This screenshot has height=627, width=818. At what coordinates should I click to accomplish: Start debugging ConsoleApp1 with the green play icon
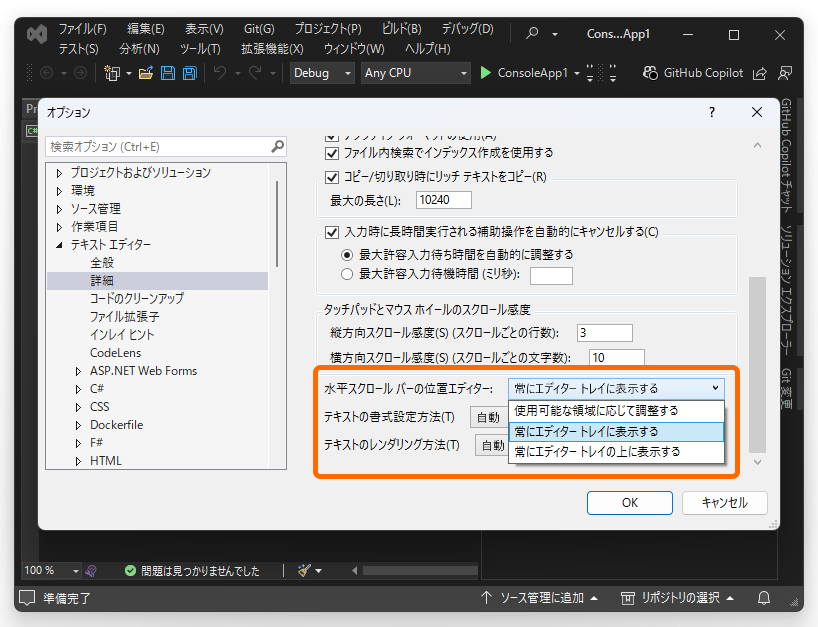(x=485, y=72)
